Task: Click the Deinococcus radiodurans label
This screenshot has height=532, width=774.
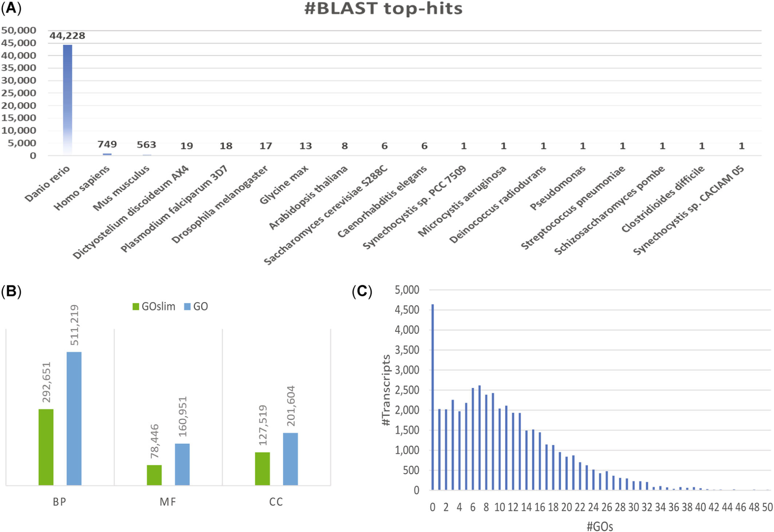Action: click(x=498, y=205)
